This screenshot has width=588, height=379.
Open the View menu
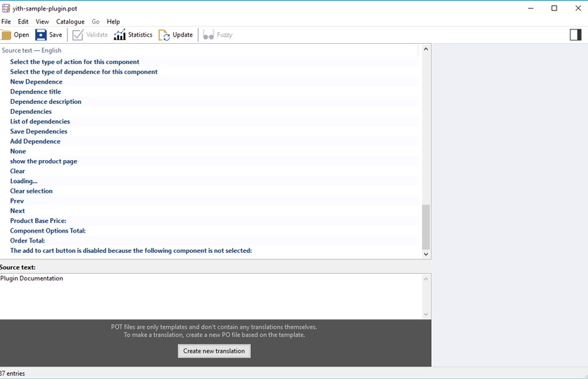click(x=42, y=22)
